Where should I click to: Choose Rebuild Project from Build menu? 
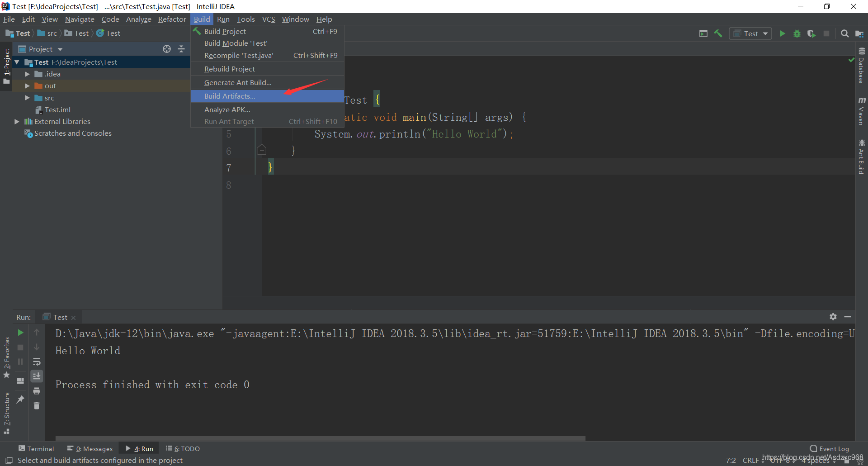click(267, 69)
